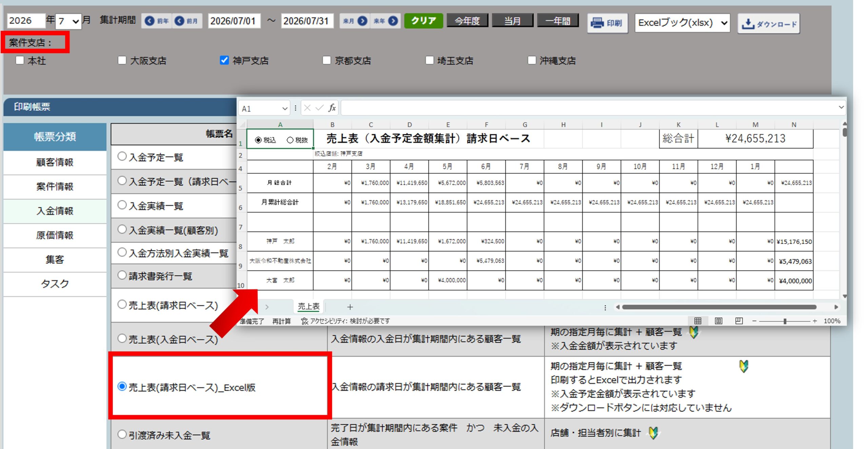Click beginner mark icon in Excel版 row

[744, 366]
